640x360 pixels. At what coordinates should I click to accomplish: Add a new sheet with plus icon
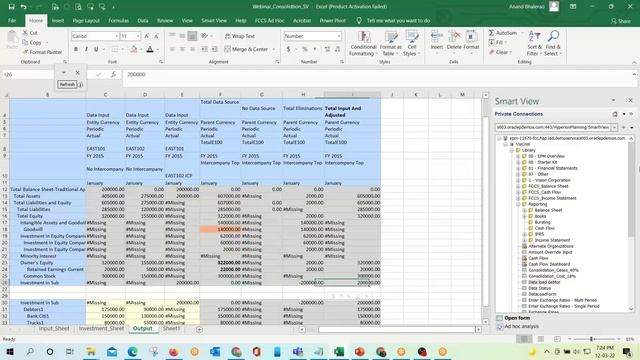tap(199, 329)
